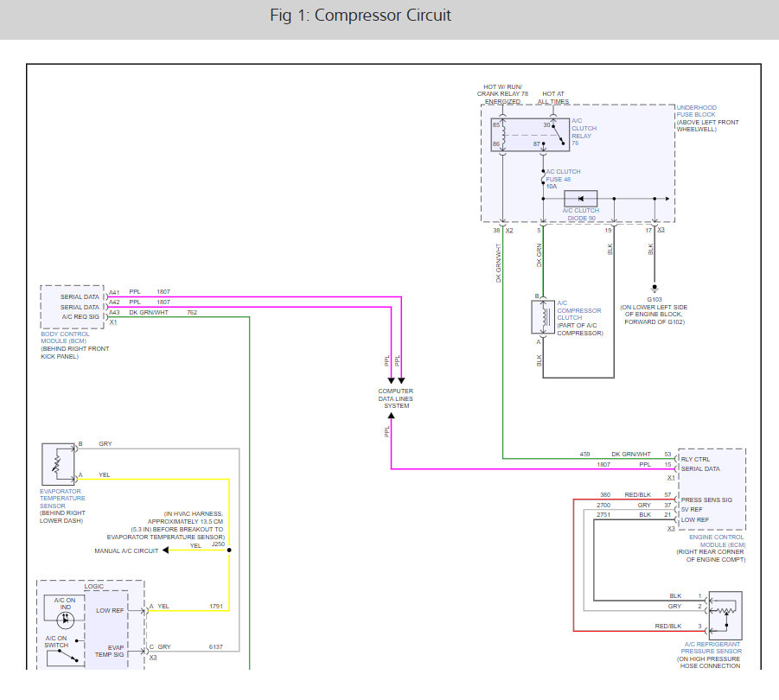Click circuit number 459 near ECM
The width and height of the screenshot is (779, 700).
[584, 455]
